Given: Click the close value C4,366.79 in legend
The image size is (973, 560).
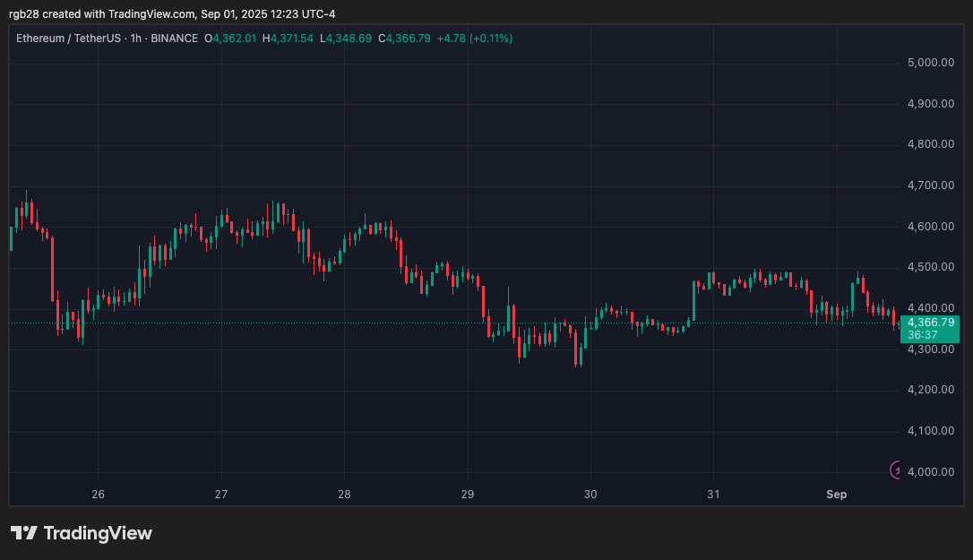Looking at the screenshot, I should 405,39.
